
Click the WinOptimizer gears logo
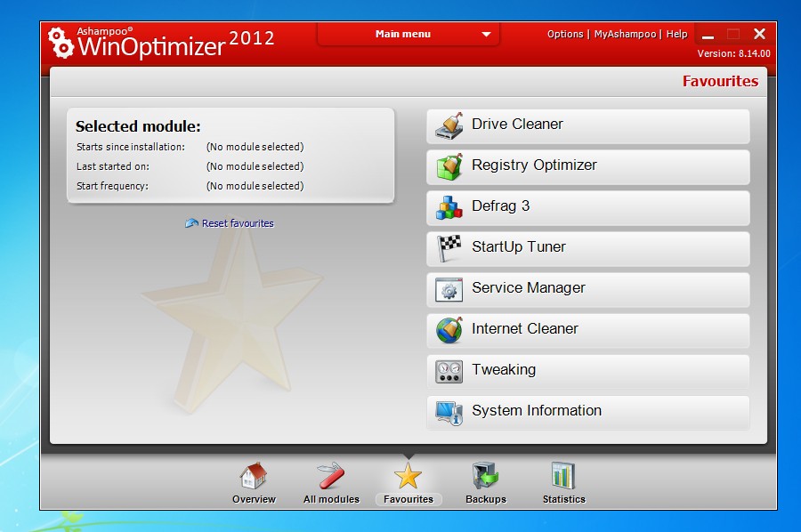click(61, 43)
